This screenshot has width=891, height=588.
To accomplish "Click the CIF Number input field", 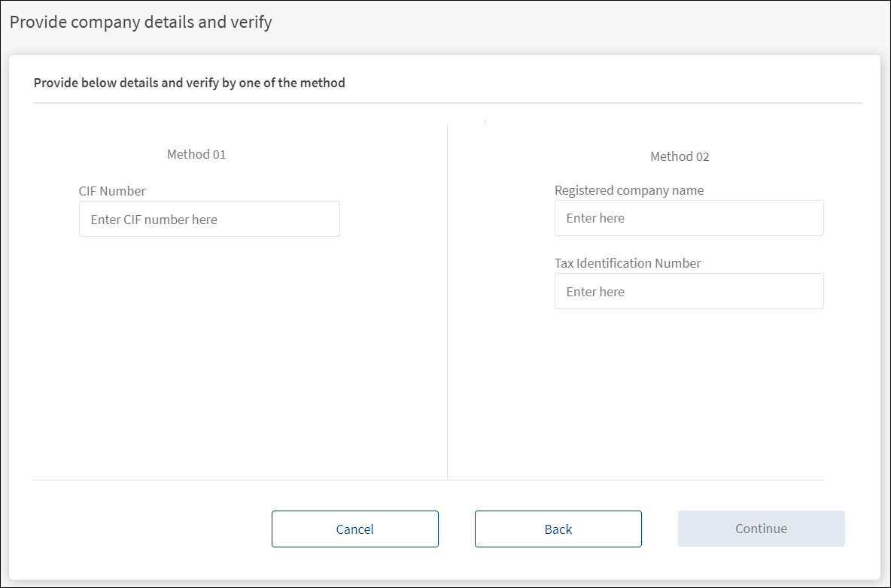I will (x=209, y=219).
